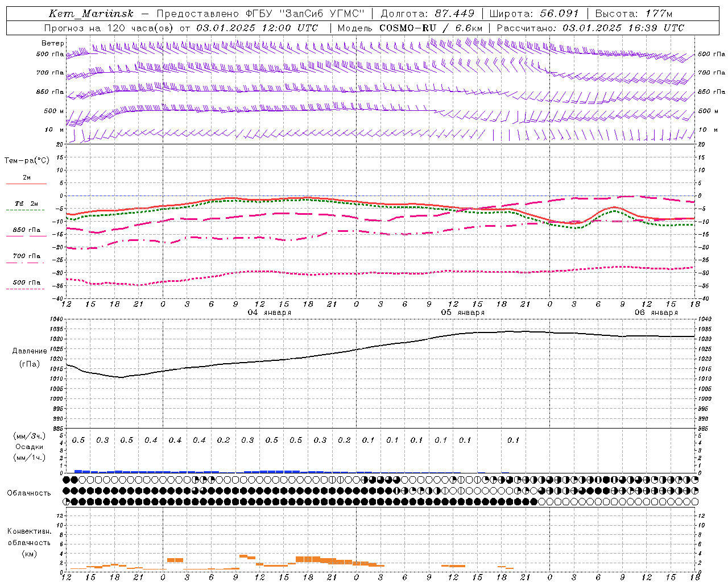Select the Облачность cloud cover label
This screenshot has height=582, width=728.
coord(29,493)
